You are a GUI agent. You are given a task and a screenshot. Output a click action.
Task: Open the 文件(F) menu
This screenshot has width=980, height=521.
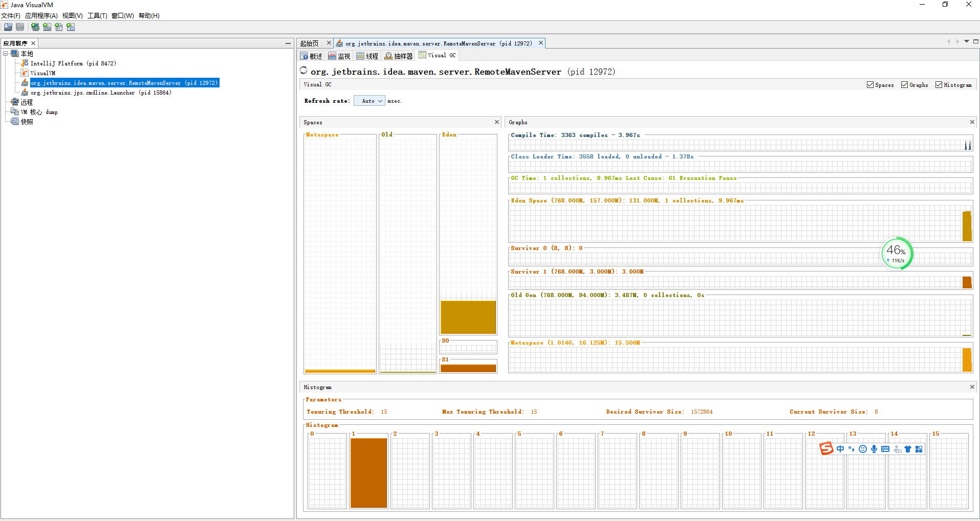coord(11,16)
